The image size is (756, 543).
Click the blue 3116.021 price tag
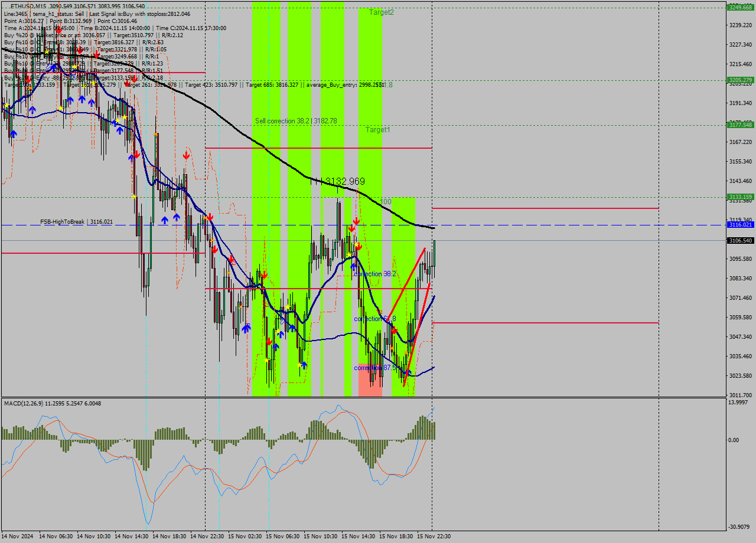pyautogui.click(x=741, y=225)
